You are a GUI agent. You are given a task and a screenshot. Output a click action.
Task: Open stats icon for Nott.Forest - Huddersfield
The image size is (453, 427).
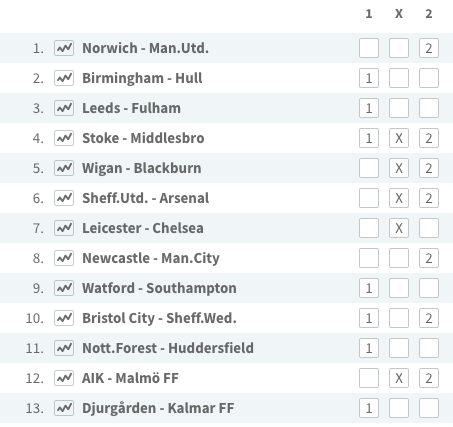[64, 348]
